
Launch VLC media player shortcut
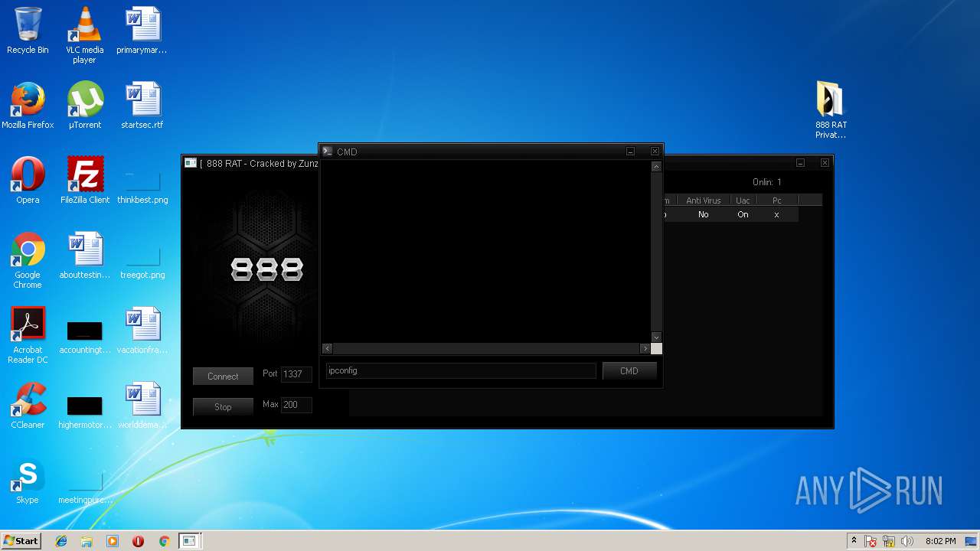(x=84, y=35)
